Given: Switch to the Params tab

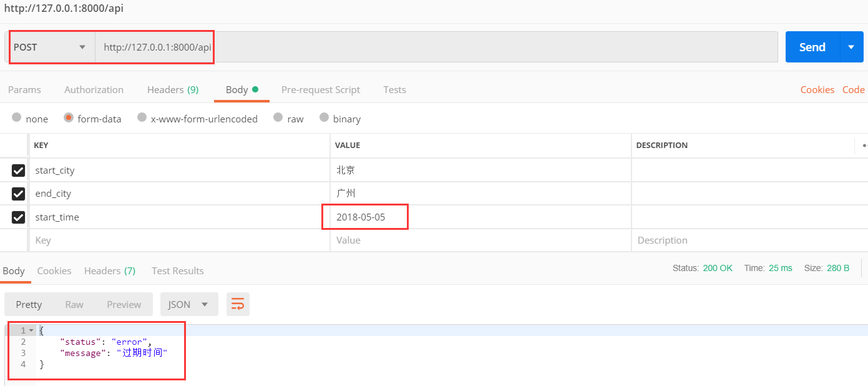Looking at the screenshot, I should coord(24,89).
